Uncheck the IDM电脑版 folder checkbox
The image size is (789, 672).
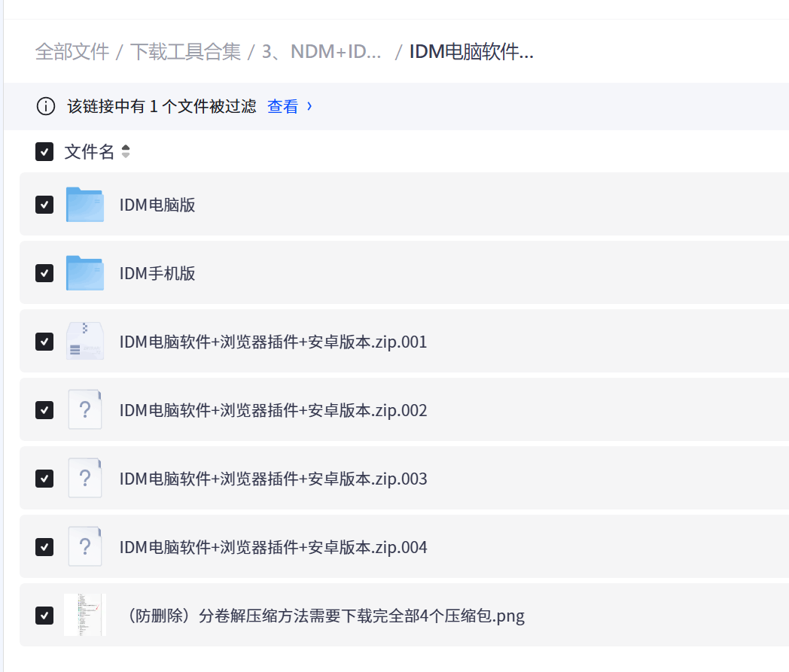click(x=44, y=205)
